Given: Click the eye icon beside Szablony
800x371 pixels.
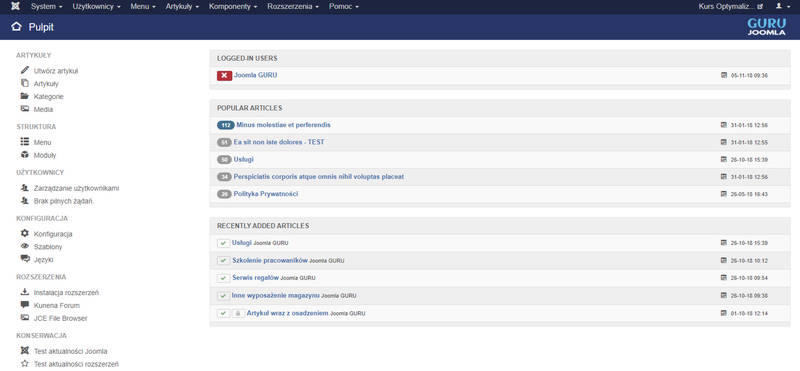Looking at the screenshot, I should [x=24, y=246].
